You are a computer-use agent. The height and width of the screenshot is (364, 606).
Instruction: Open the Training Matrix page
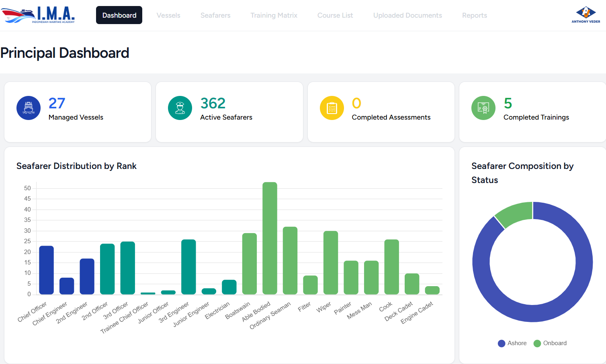(274, 15)
